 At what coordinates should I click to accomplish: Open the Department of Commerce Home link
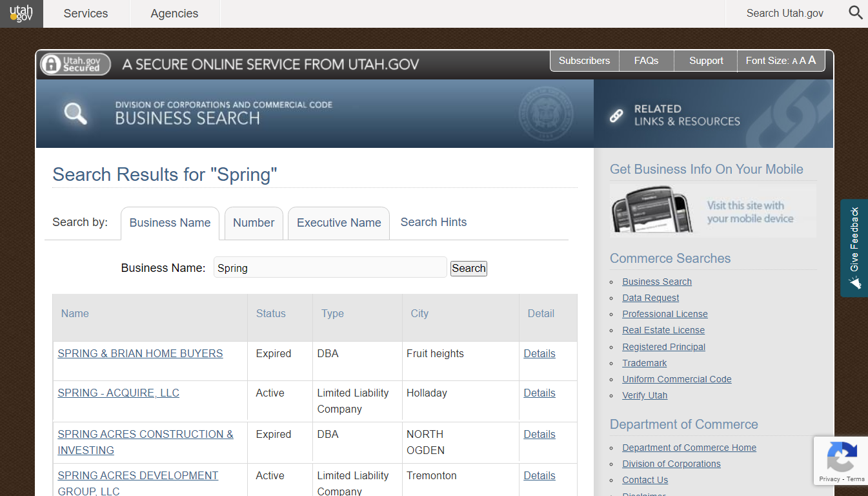689,448
